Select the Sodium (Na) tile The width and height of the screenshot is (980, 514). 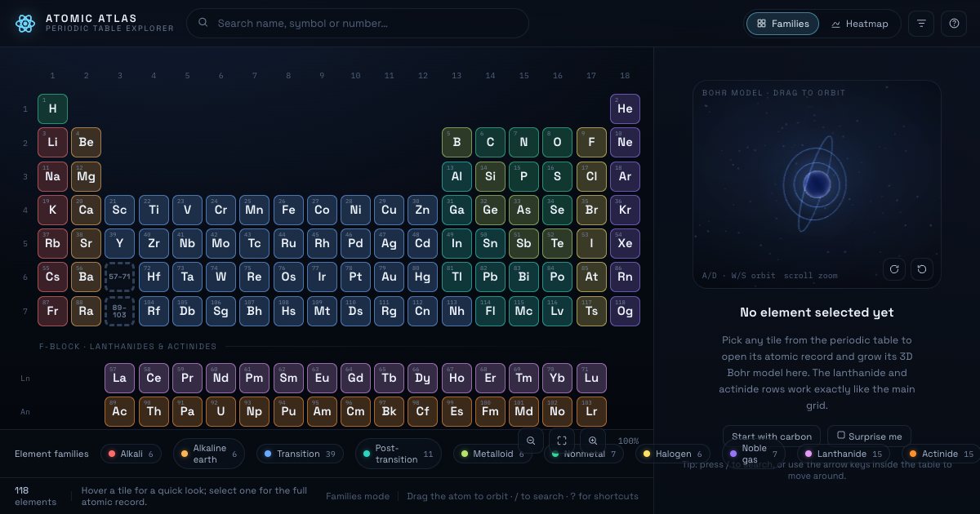tap(52, 176)
